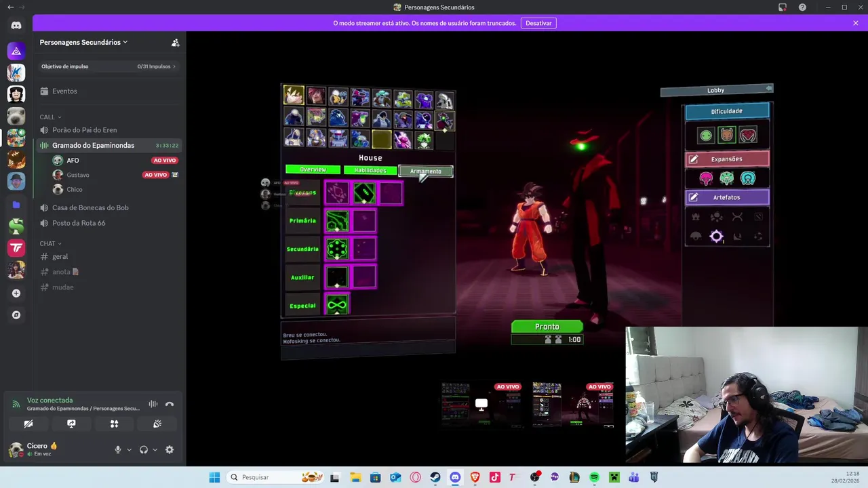Open the server folder icon in server list

tap(16, 205)
